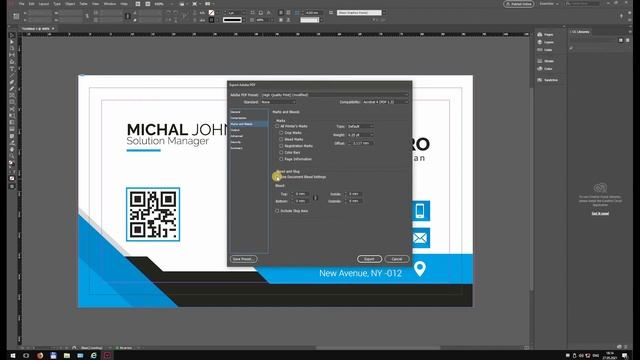640x360 pixels.
Task: Enable Page Information checkbox
Action: [281, 159]
